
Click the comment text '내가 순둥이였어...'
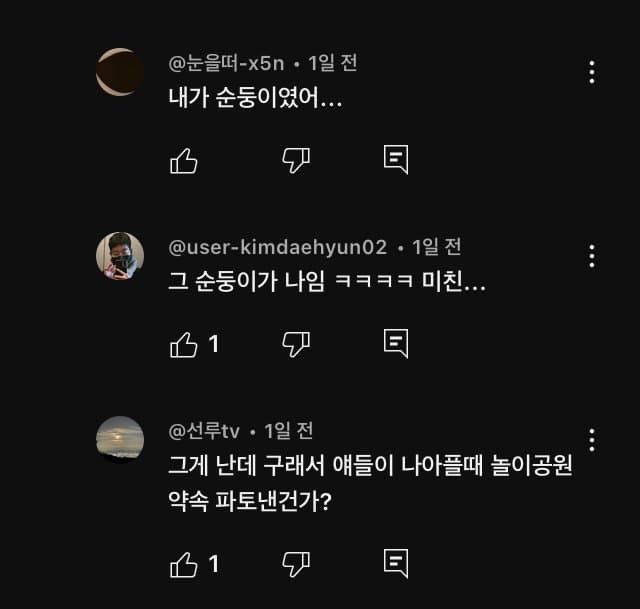click(254, 100)
